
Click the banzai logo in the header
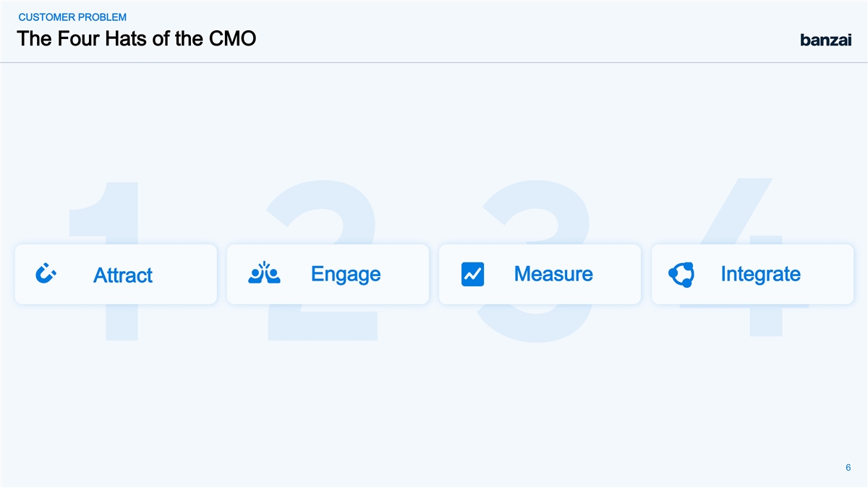pyautogui.click(x=825, y=40)
